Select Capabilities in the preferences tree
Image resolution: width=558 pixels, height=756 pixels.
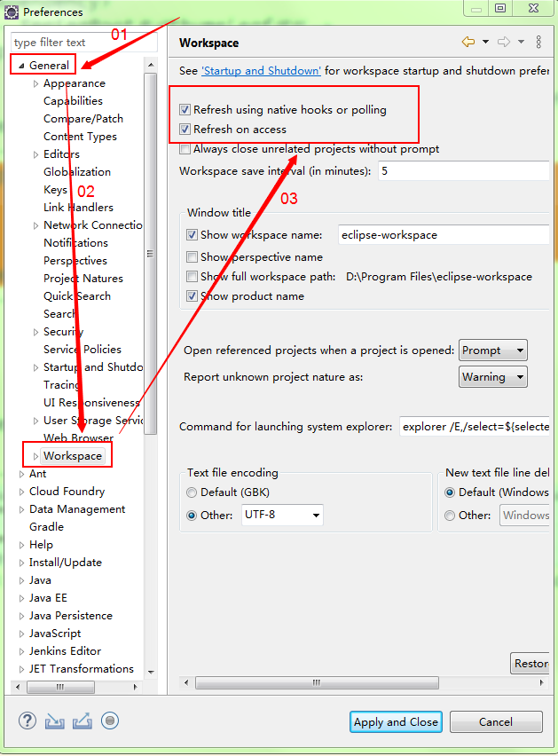73,101
